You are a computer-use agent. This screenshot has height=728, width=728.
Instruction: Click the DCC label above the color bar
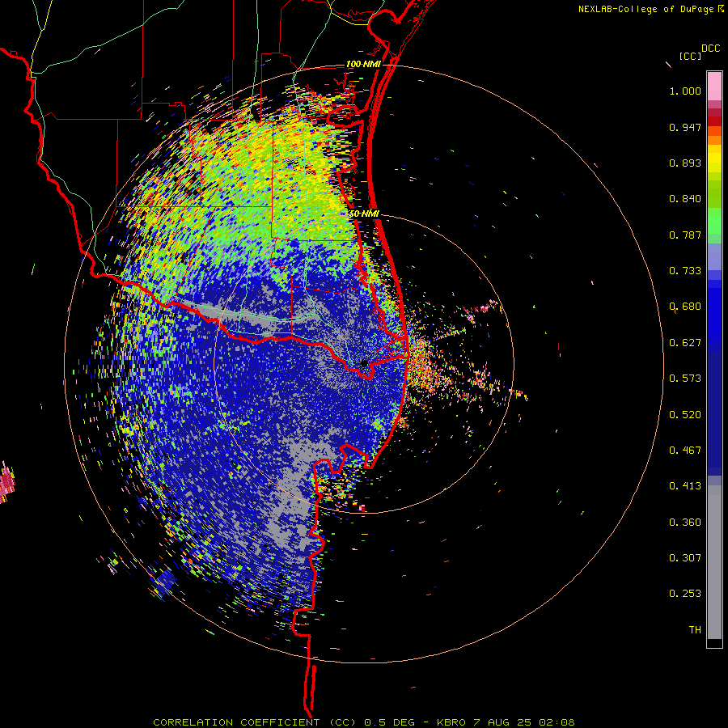[710, 49]
